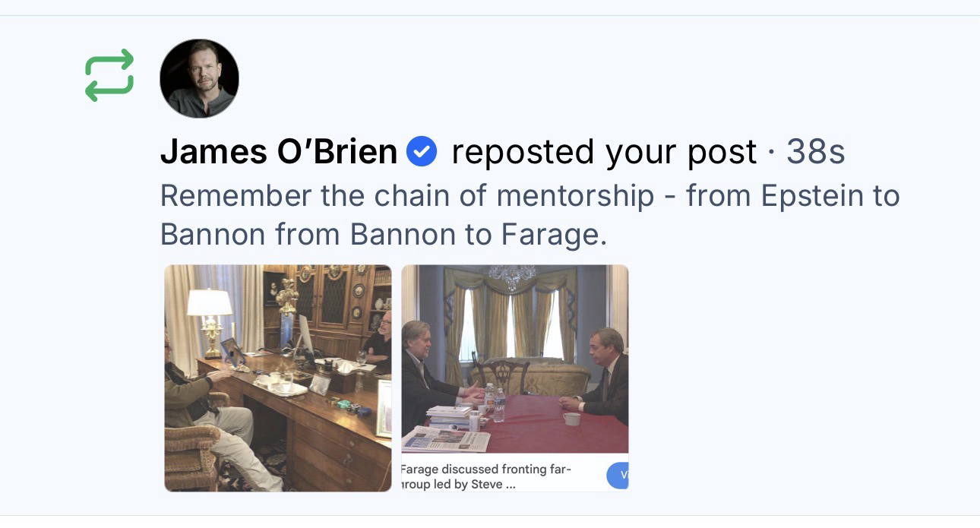Click the 38s timestamp
This screenshot has height=528, width=980.
coord(815,152)
